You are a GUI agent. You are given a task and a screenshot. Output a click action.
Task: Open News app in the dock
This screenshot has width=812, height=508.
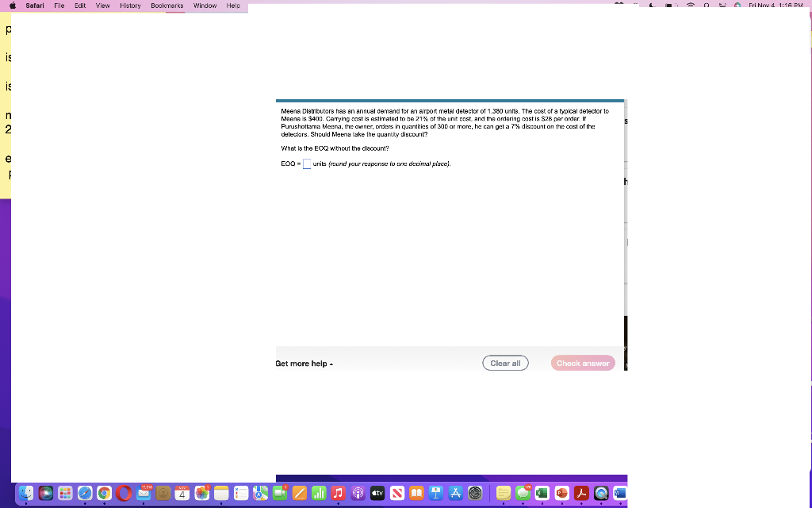tap(396, 493)
